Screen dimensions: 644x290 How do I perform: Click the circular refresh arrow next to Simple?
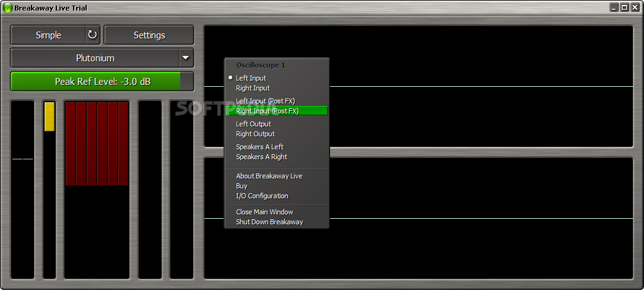tap(92, 35)
